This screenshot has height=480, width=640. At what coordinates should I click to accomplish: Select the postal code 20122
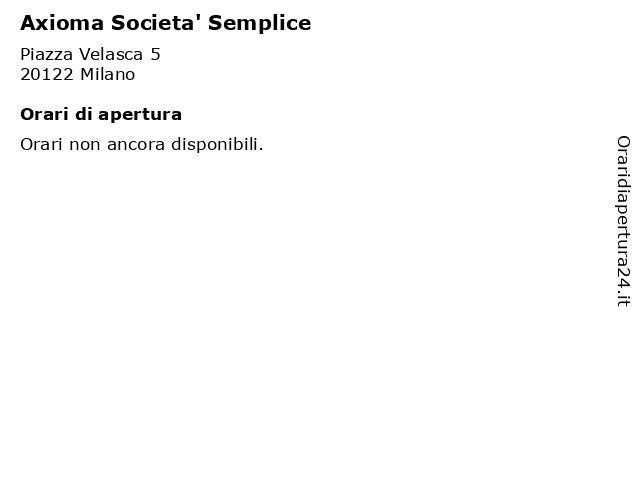[47, 75]
